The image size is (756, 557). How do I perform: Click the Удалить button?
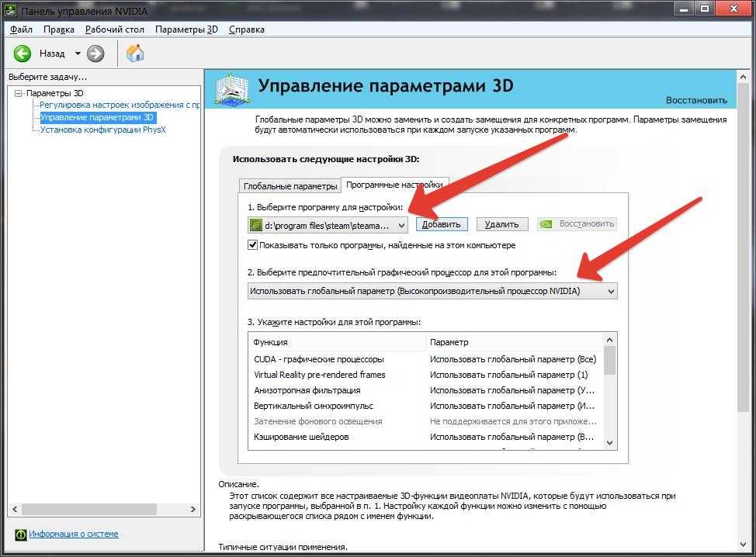[x=502, y=224]
